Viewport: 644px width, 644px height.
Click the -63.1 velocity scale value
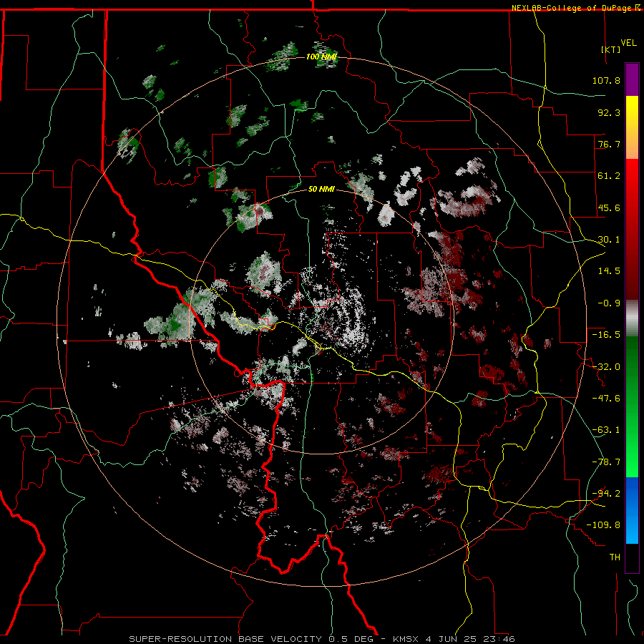[x=606, y=430]
